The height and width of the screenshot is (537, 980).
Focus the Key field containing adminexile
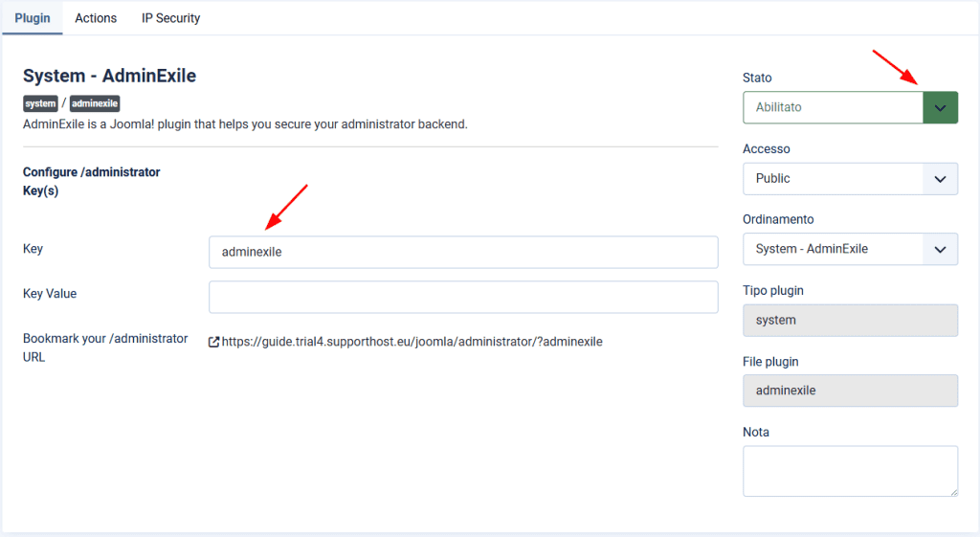[x=463, y=253]
